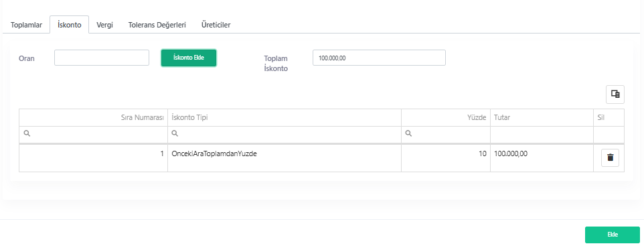Image resolution: width=644 pixels, height=250 pixels.
Task: Select the OncekiAraToplamdanYuzde cell
Action: coord(285,158)
